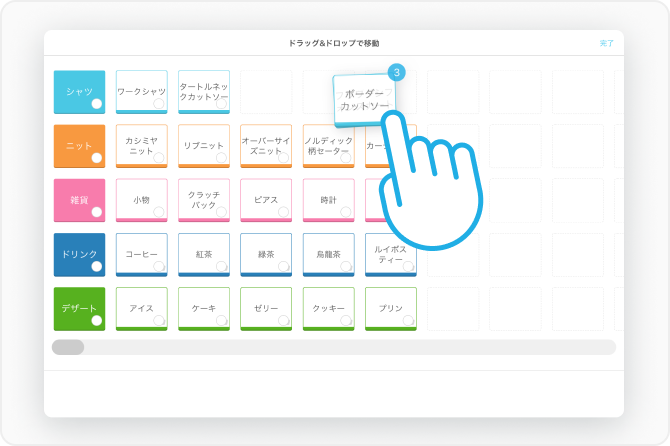Click the ワークシャツ product tile
The height and width of the screenshot is (446, 670).
tap(141, 91)
